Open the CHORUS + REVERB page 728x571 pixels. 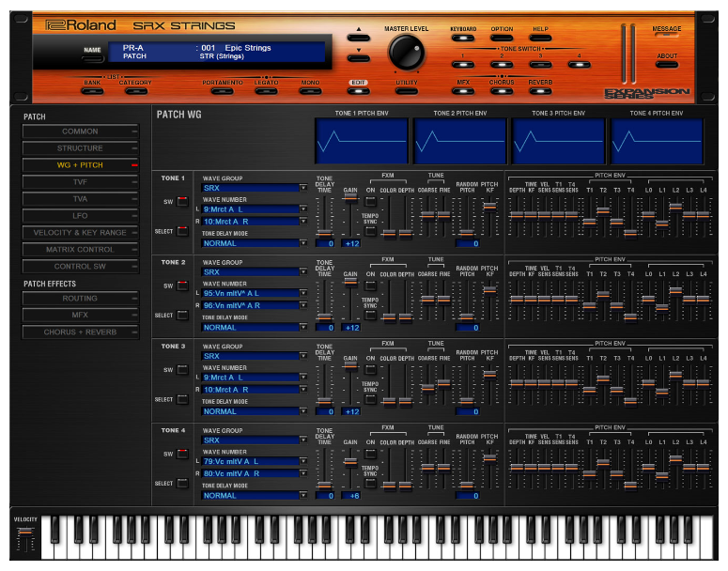tap(81, 332)
